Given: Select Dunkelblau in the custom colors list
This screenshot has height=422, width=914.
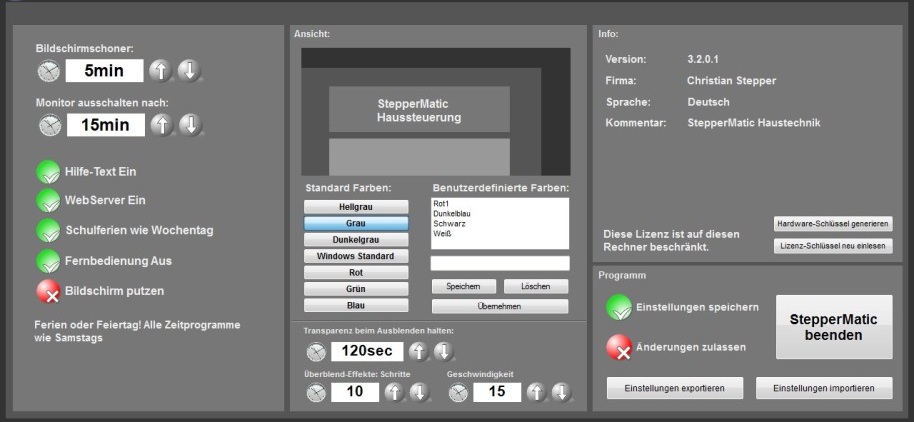Looking at the screenshot, I should (453, 213).
